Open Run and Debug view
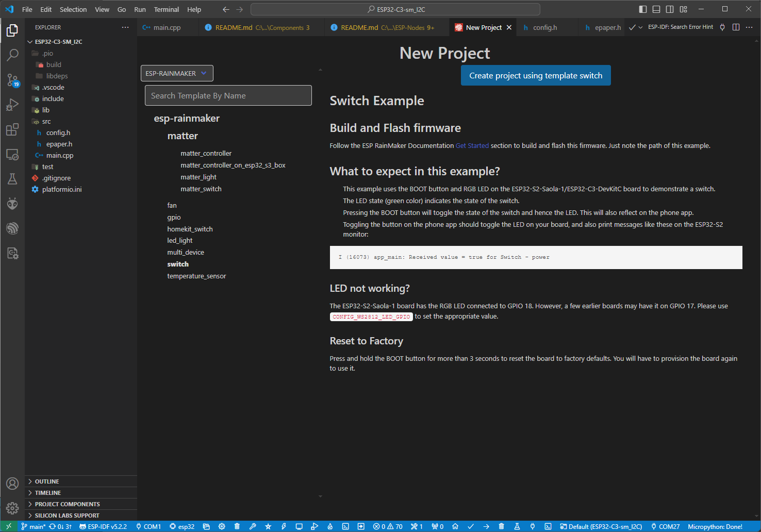Image resolution: width=761 pixels, height=532 pixels. coord(12,105)
